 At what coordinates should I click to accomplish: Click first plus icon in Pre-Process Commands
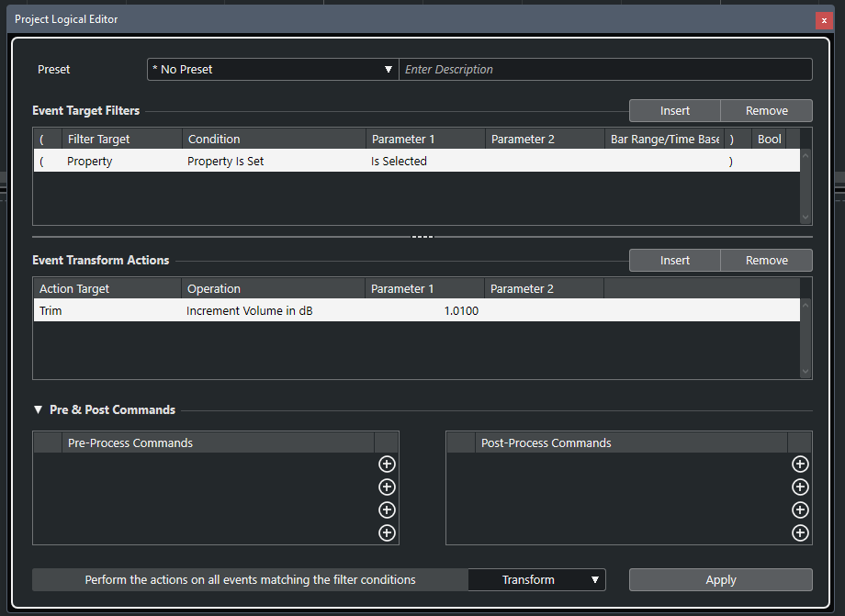(x=387, y=465)
